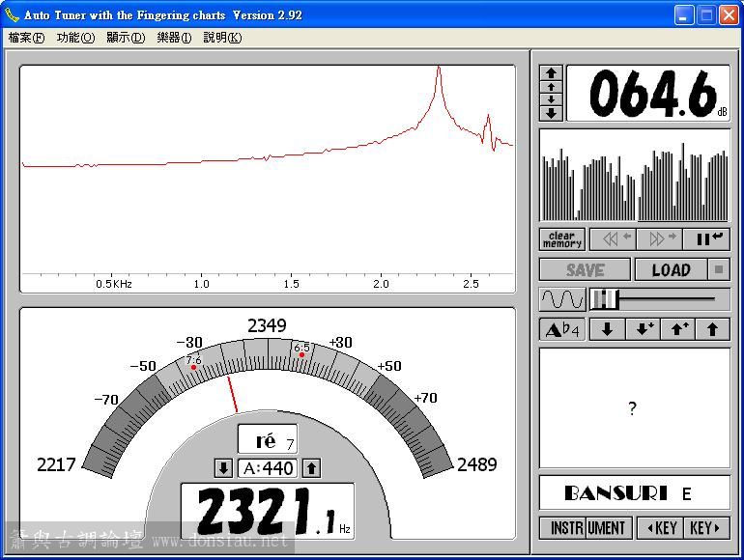
Task: Click the LOAD button
Action: [671, 269]
